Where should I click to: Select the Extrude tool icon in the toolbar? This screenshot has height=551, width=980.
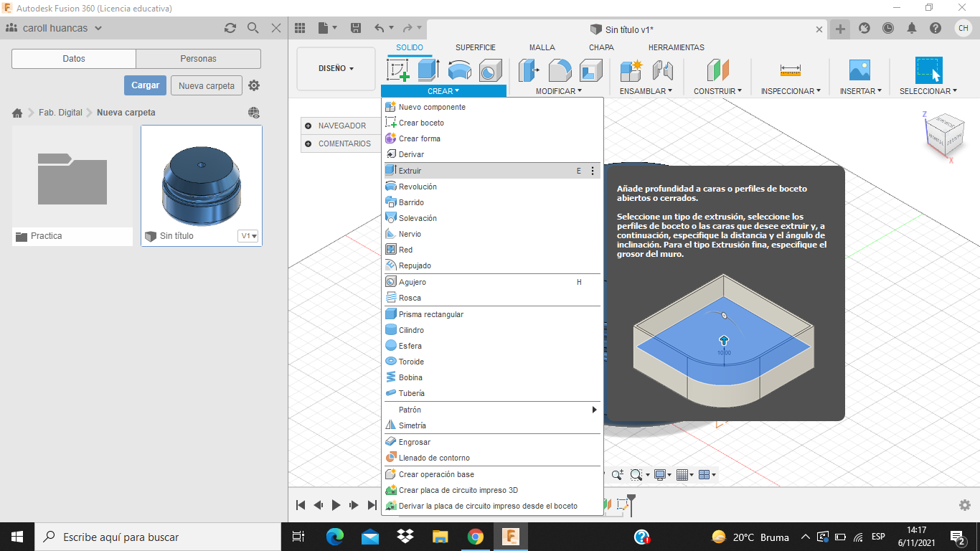[429, 70]
